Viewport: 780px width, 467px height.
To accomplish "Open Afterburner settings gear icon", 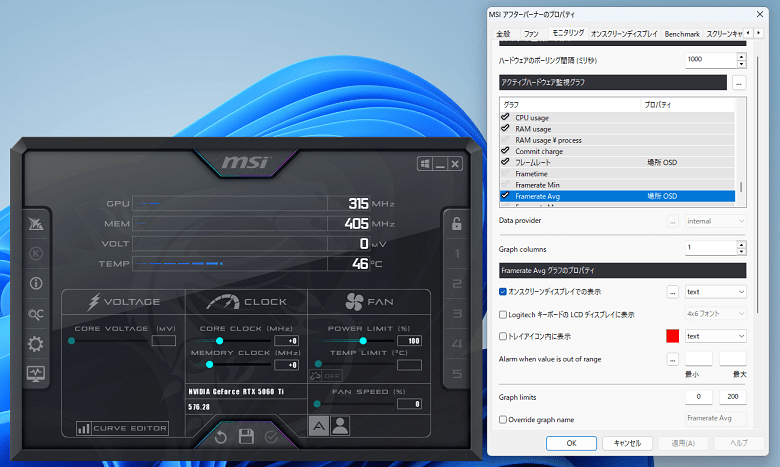I will 36,344.
